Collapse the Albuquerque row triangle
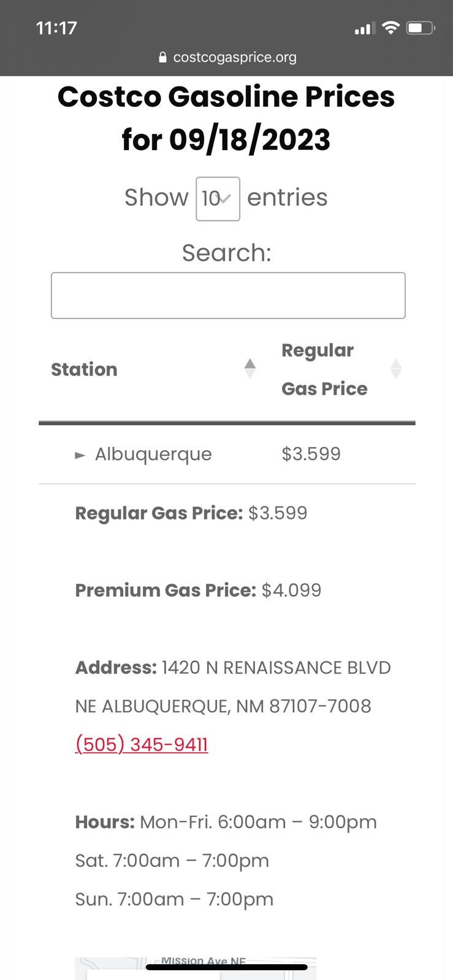453x980 pixels. 80,455
